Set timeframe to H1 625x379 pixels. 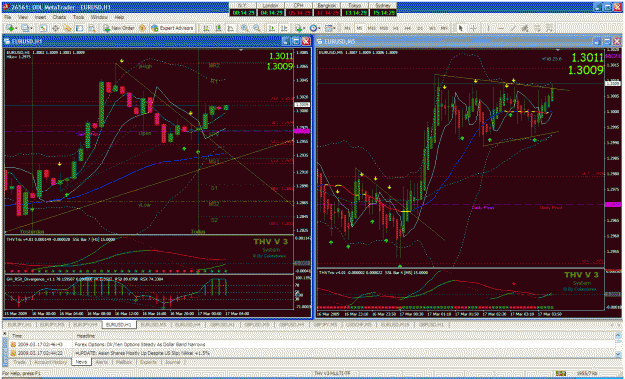395,28
